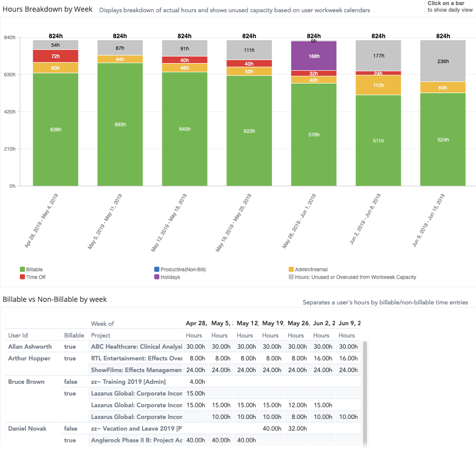Toggle the Time Off legend swatch

click(22, 277)
